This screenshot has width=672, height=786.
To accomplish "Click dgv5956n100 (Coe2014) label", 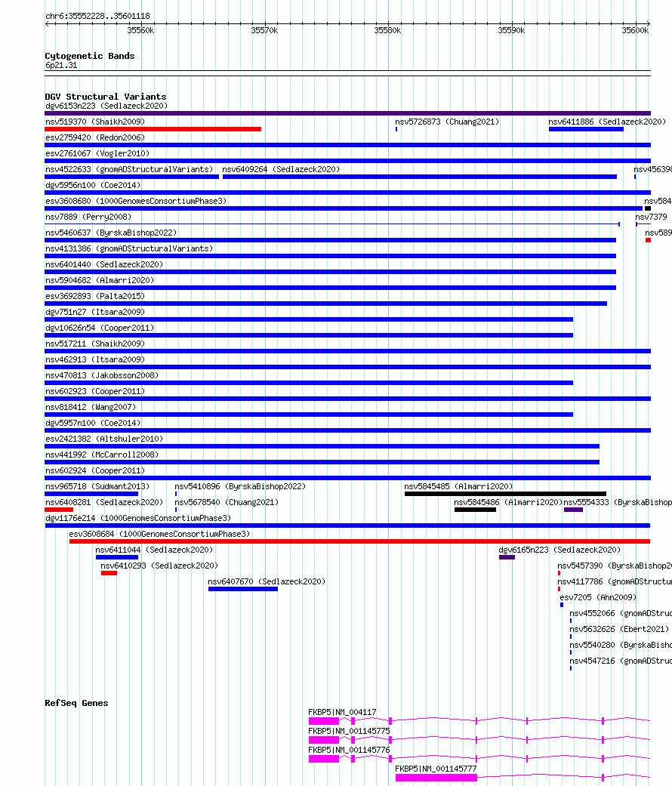I will [93, 185].
